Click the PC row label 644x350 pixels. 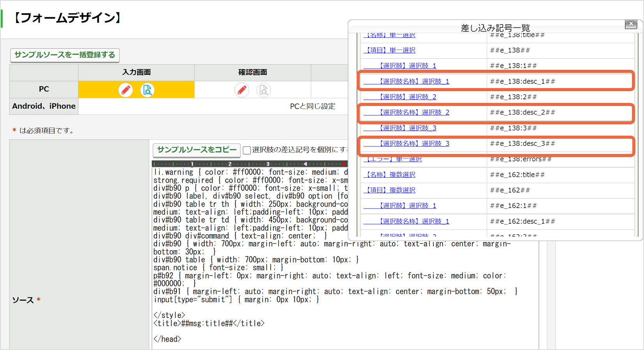[44, 89]
